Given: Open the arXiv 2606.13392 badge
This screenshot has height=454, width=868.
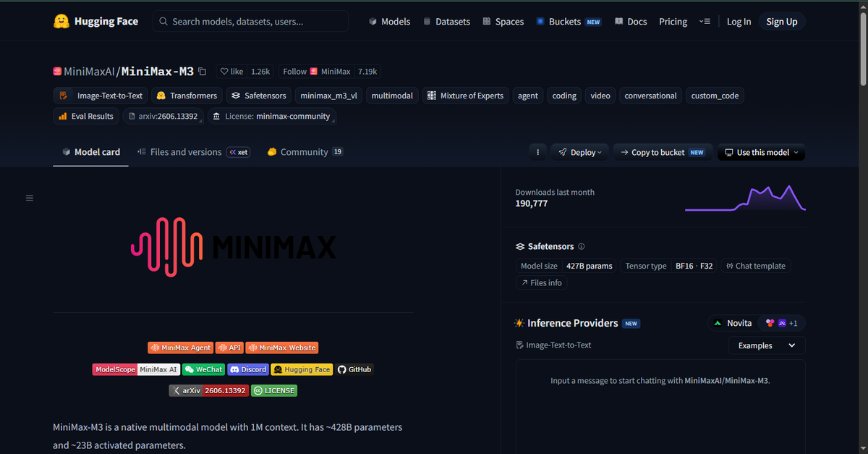Looking at the screenshot, I should [x=209, y=390].
